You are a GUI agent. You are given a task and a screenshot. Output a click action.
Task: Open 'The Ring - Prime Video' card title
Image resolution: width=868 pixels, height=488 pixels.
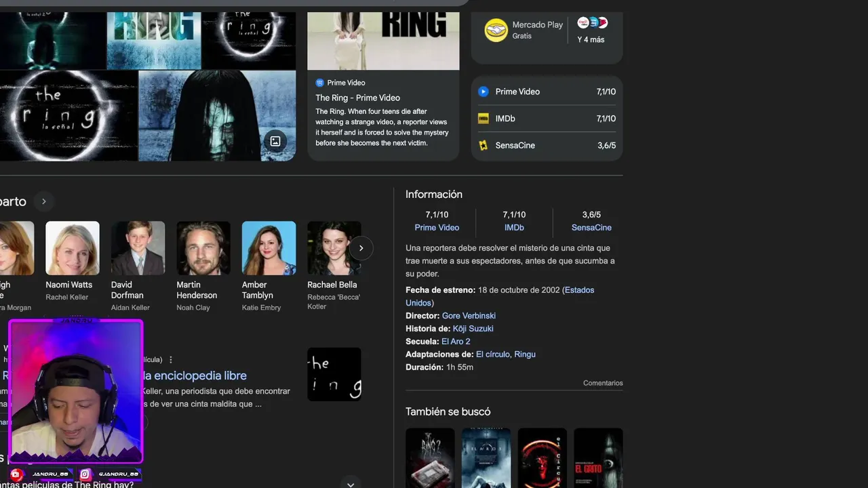(x=357, y=98)
